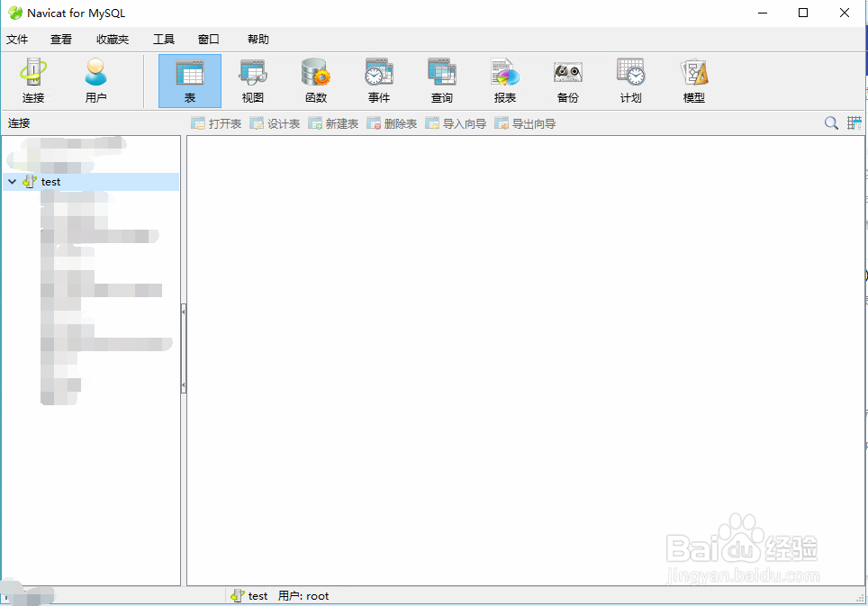Select the 备份 (Backup) toolbar icon

pos(568,81)
